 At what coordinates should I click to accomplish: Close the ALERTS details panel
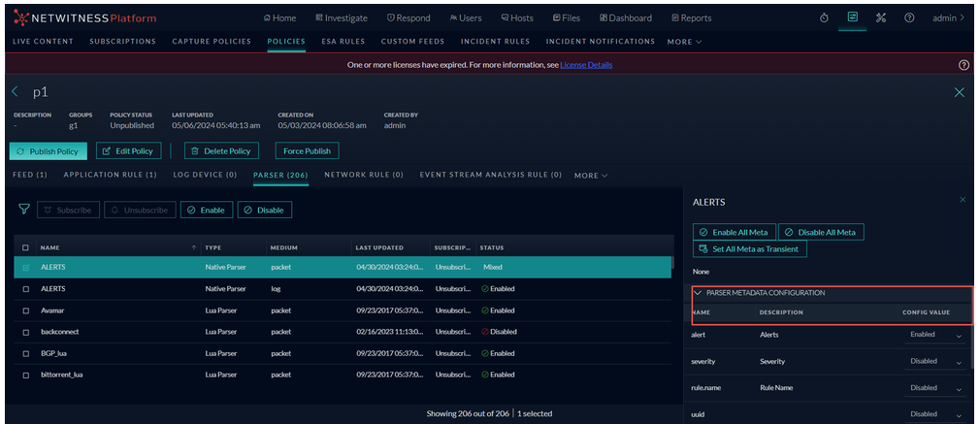pyautogui.click(x=963, y=200)
